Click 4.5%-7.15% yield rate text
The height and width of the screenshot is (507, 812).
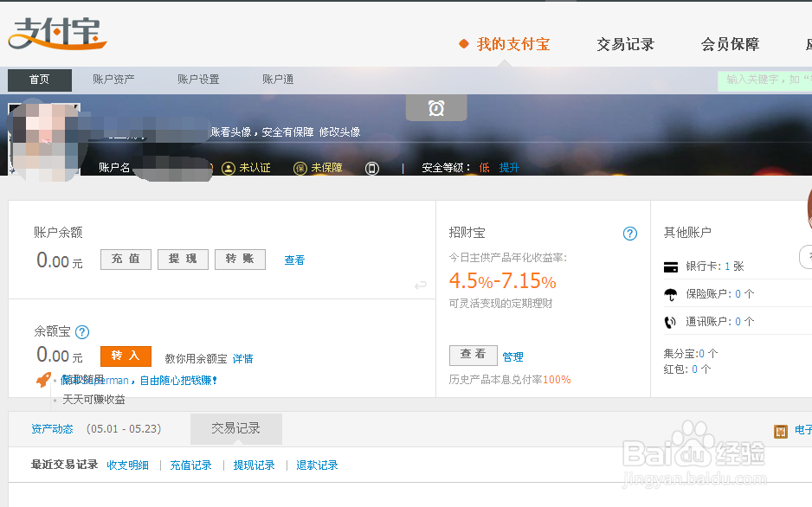[x=502, y=281]
